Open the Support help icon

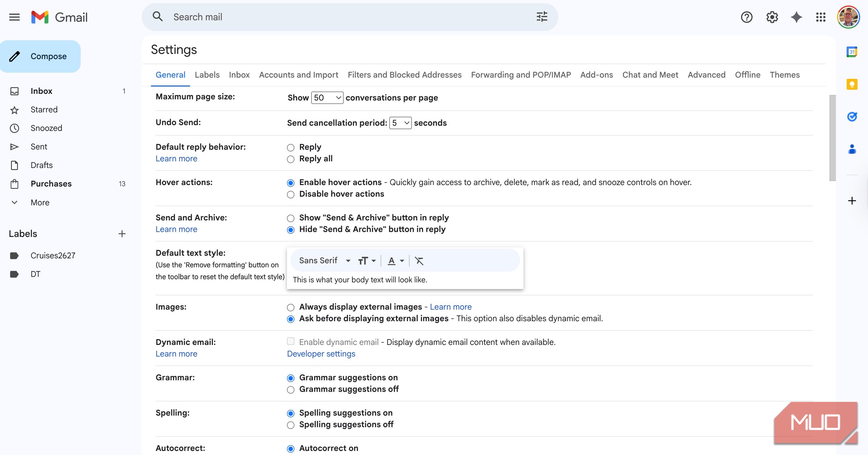[x=747, y=17]
